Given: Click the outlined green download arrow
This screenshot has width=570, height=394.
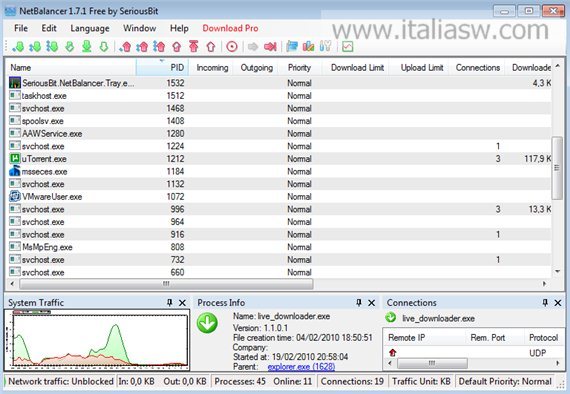Looking at the screenshot, I should pyautogui.click(x=104, y=47).
